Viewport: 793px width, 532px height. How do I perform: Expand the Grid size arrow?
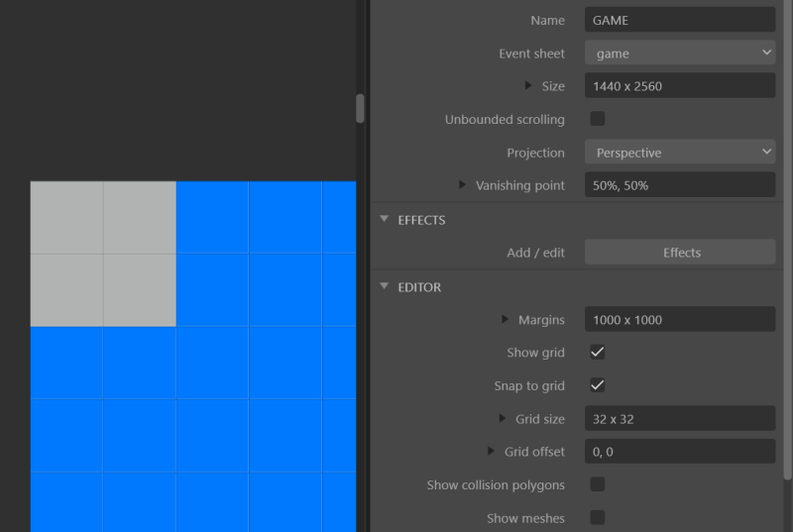coord(502,418)
